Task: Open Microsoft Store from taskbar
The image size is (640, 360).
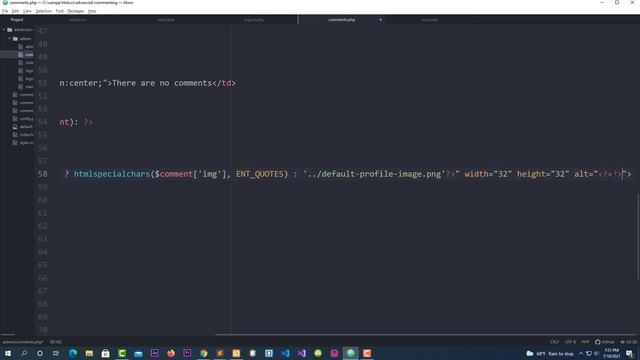Action: point(105,353)
